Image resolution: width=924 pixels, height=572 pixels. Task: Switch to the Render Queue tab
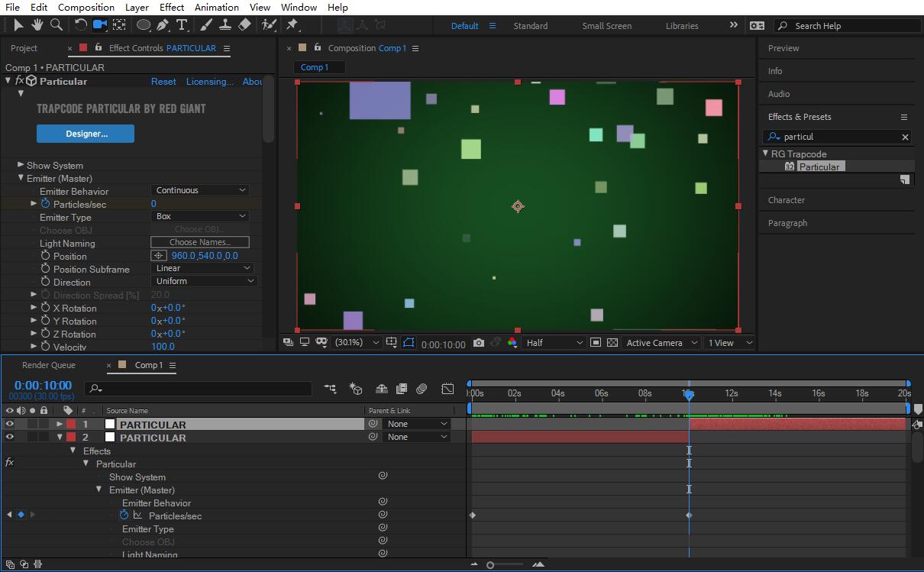pos(49,365)
